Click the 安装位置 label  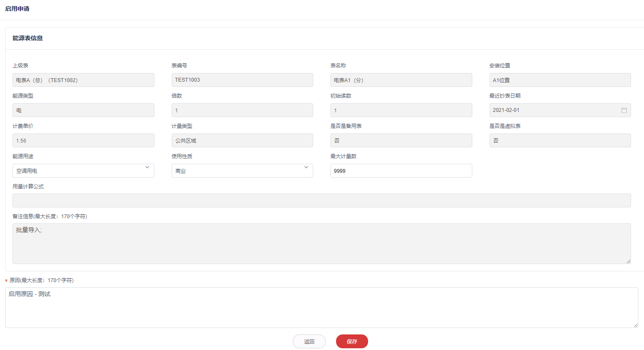click(500, 66)
